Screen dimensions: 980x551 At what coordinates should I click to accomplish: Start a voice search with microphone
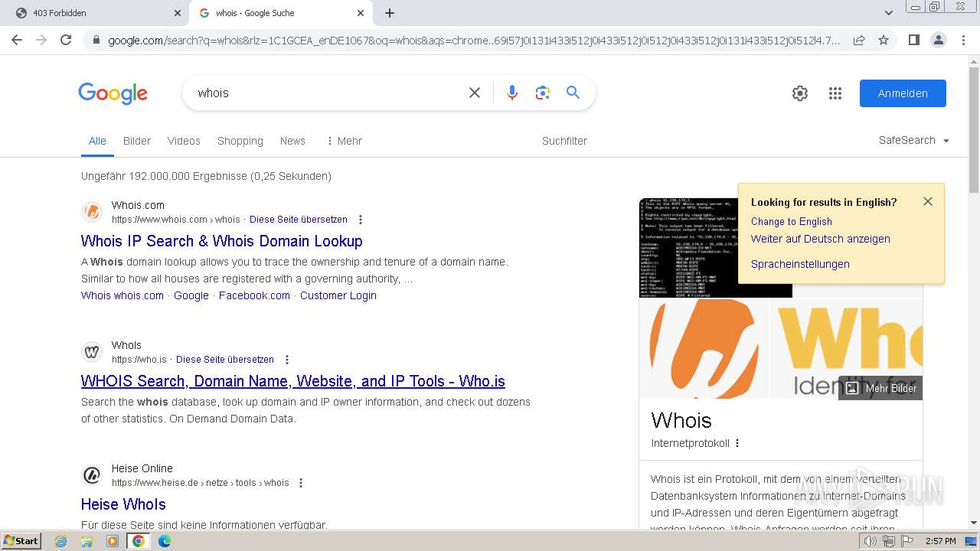[512, 93]
